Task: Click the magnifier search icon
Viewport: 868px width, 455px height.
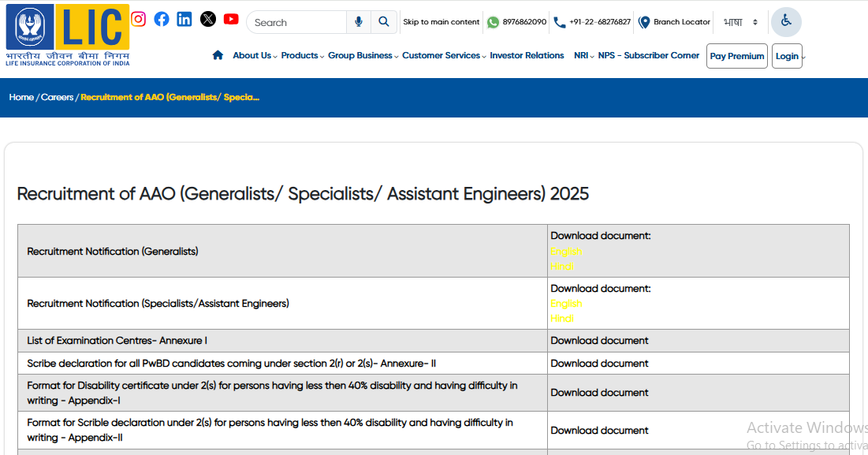Action: 383,22
